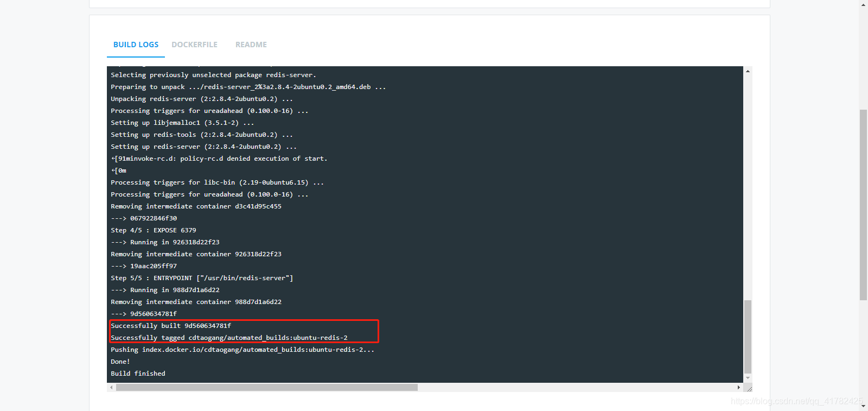Switch to the BUILD LOGS tab

tap(136, 45)
